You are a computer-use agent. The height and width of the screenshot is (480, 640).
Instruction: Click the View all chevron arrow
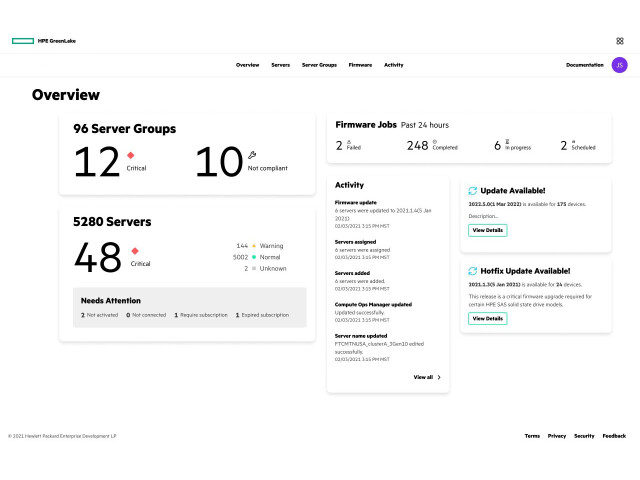coord(439,377)
